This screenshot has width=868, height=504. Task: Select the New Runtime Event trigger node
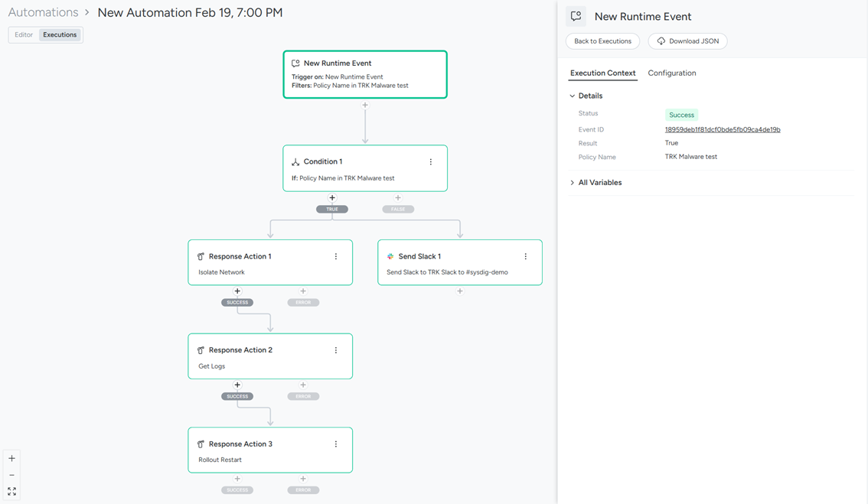tap(365, 74)
